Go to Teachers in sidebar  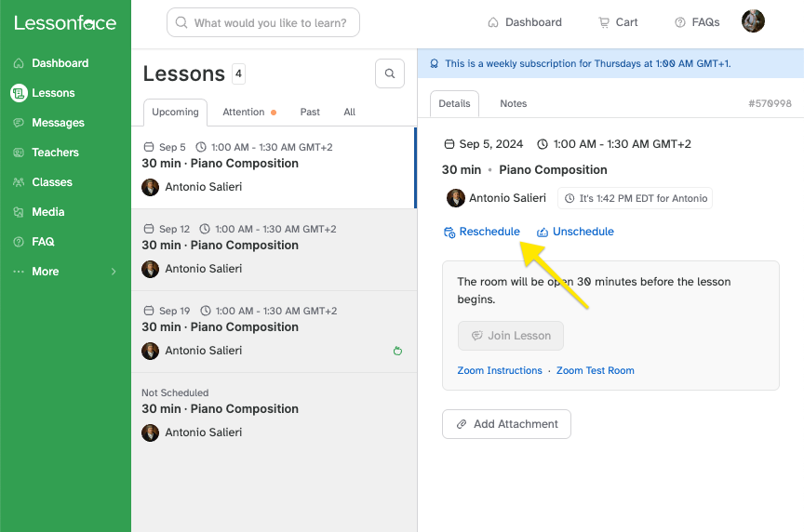(55, 153)
